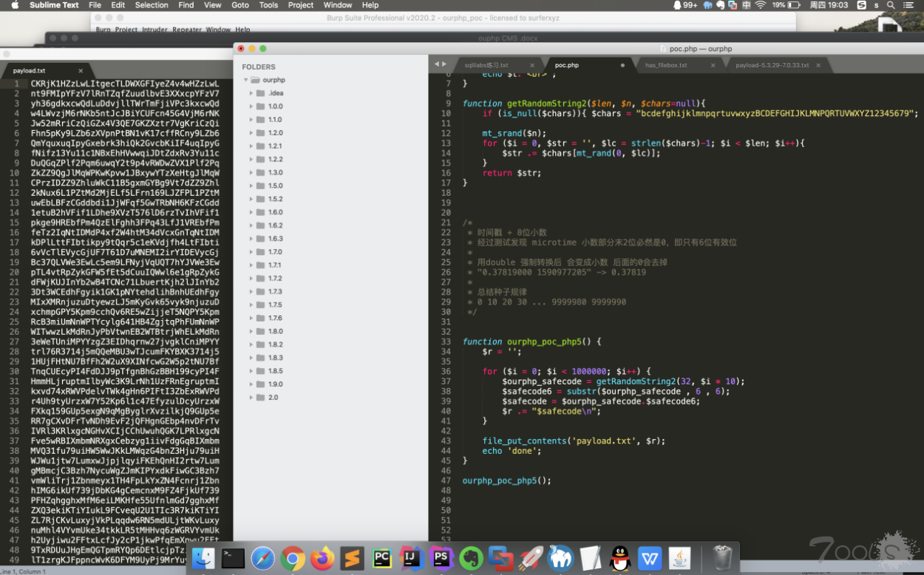Open the rocket app in Dock

click(531, 558)
